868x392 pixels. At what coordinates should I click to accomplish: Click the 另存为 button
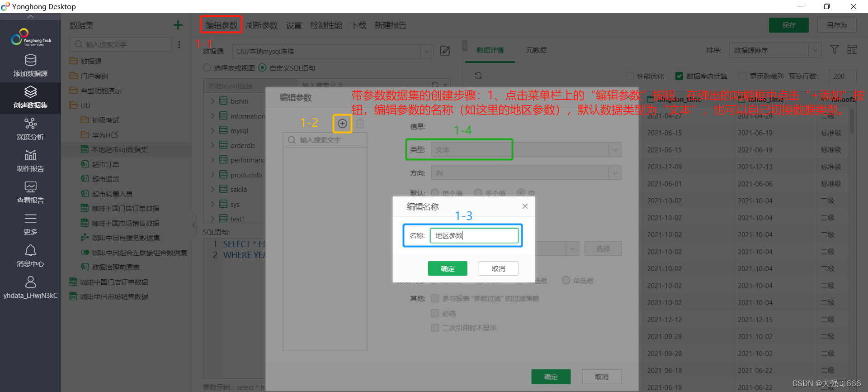tap(837, 25)
